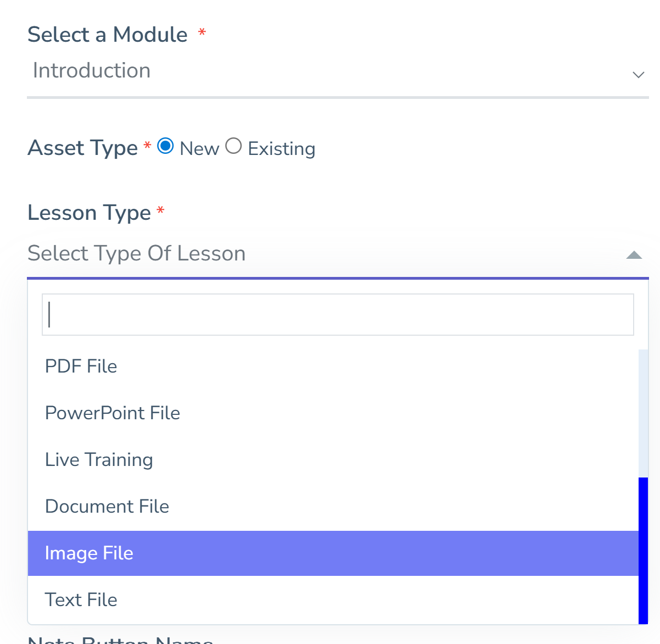Select the New asset type radio button
Screen dimensions: 660x644
[165, 146]
